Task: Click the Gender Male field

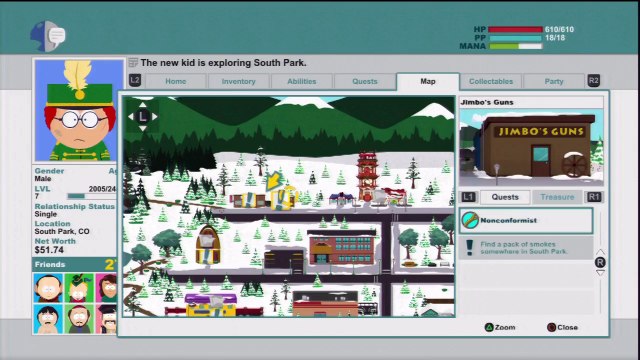Action: 49,175
